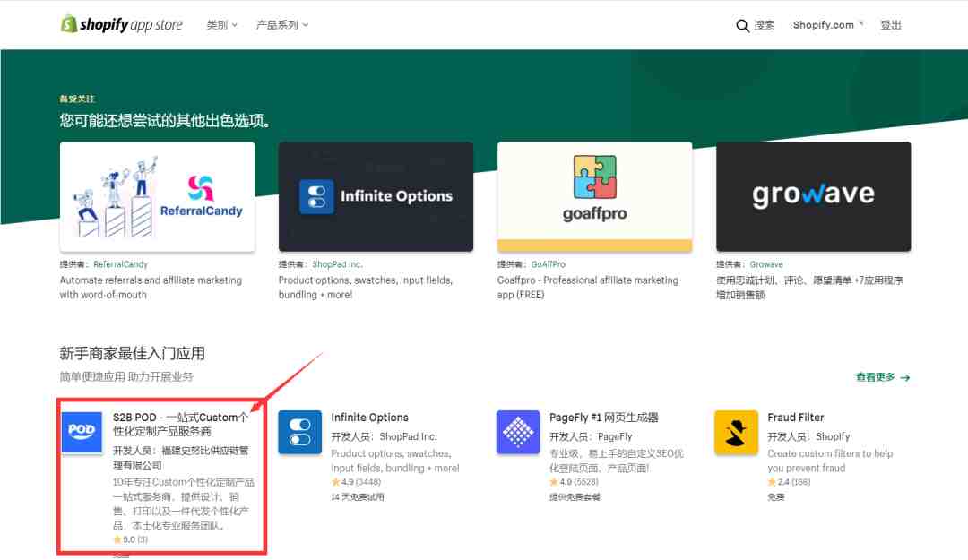
Task: Click 开发人员: ShopPad Inc. developer text
Action: point(384,436)
